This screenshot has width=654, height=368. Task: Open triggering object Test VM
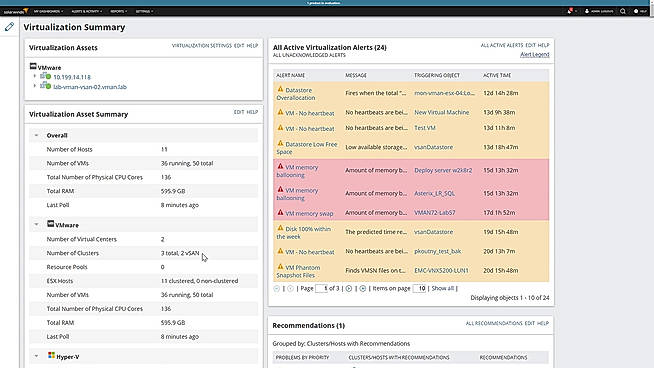coord(425,128)
